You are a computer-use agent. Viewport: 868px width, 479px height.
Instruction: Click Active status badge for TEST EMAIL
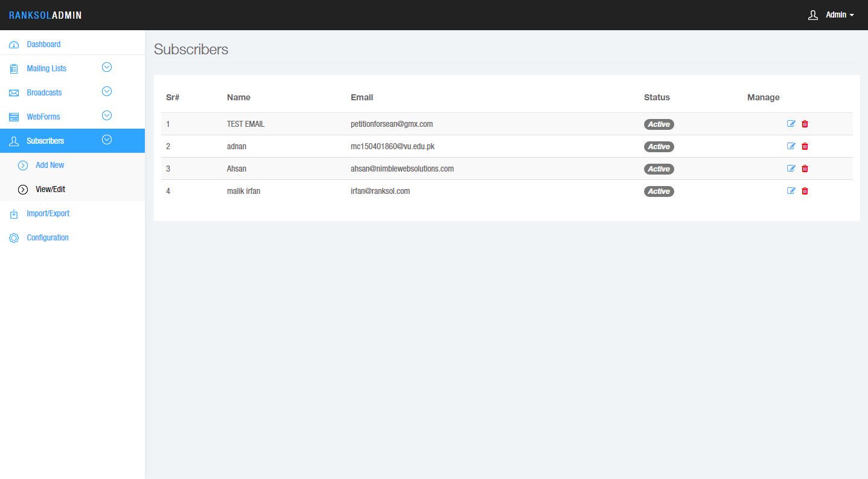point(659,124)
